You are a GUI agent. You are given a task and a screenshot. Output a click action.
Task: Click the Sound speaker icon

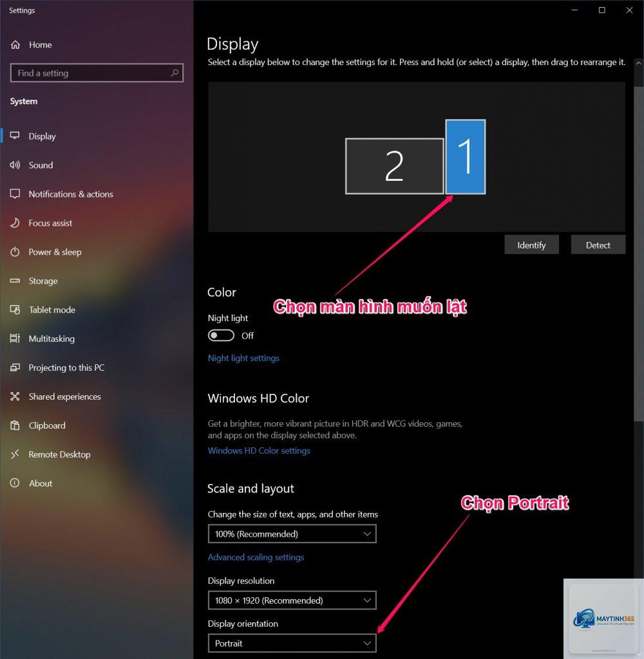(15, 165)
